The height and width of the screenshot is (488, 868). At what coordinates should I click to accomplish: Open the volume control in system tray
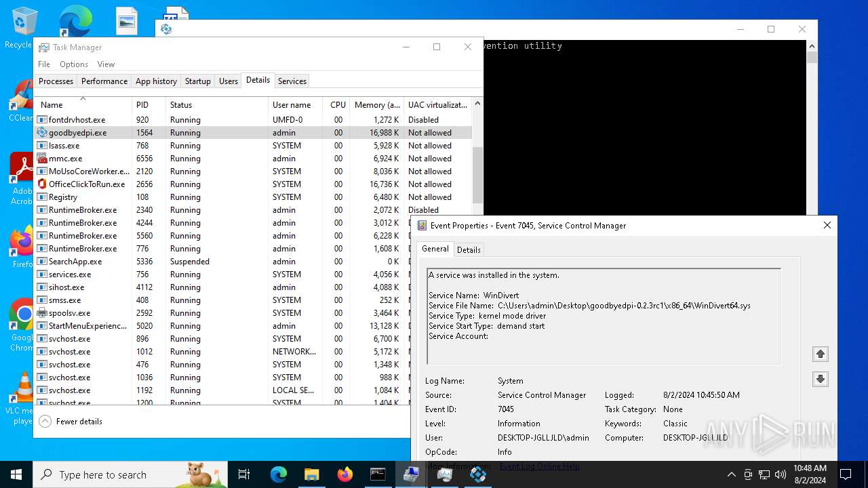781,474
